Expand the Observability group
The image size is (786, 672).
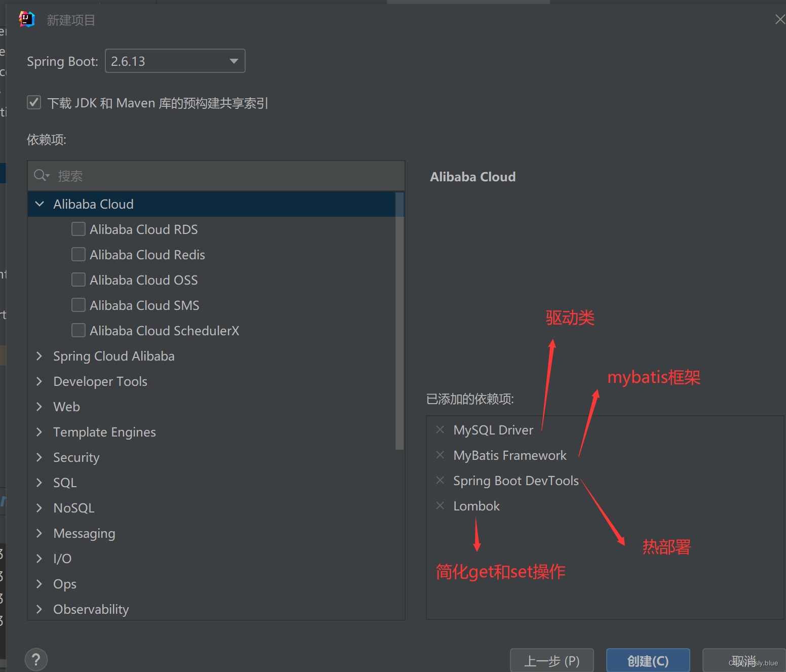40,609
